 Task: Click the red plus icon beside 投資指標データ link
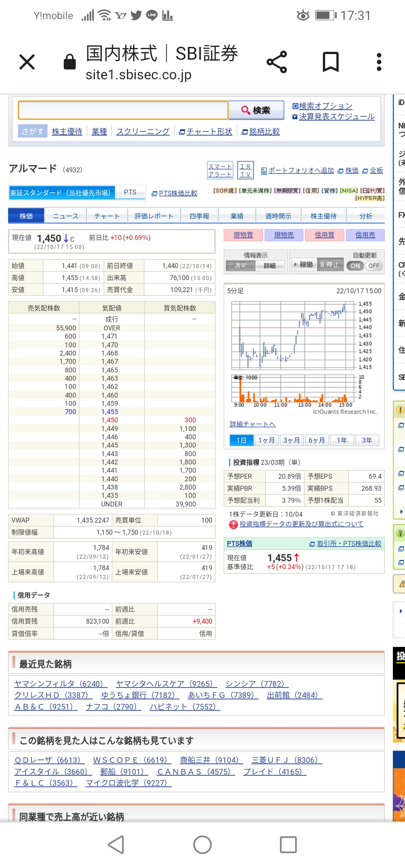pyautogui.click(x=233, y=524)
